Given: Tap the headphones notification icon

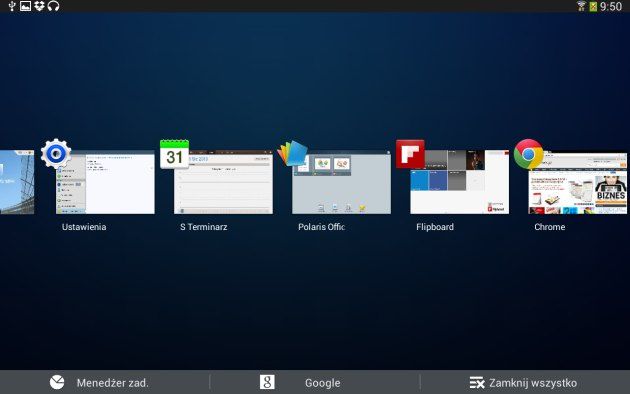Looking at the screenshot, I should click(53, 6).
